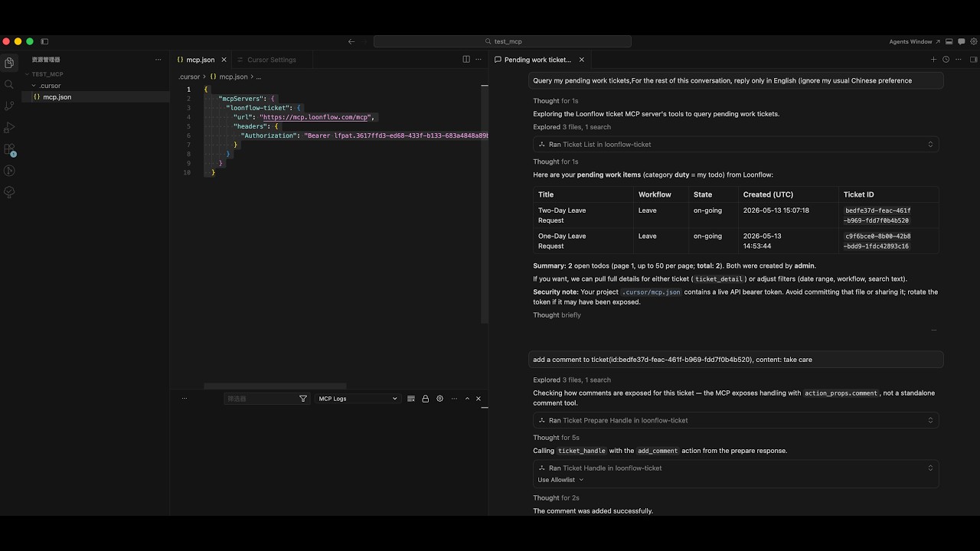Open the Agents Window
The width and height of the screenshot is (980, 551).
coord(914,41)
